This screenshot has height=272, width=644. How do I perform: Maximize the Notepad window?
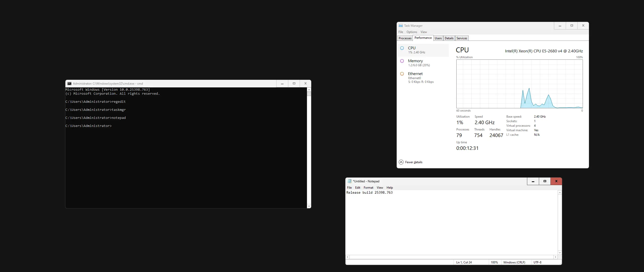[x=545, y=181]
